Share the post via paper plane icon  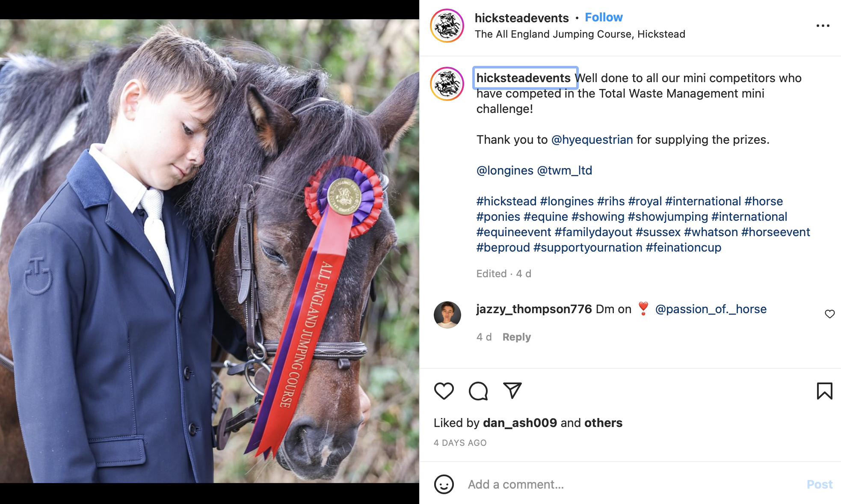(512, 391)
